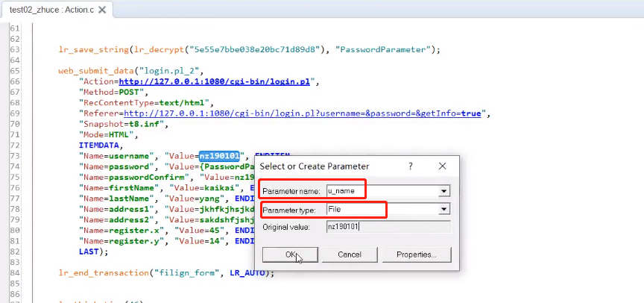Open the Properties... button in dialog
The height and width of the screenshot is (303, 644).
(417, 254)
